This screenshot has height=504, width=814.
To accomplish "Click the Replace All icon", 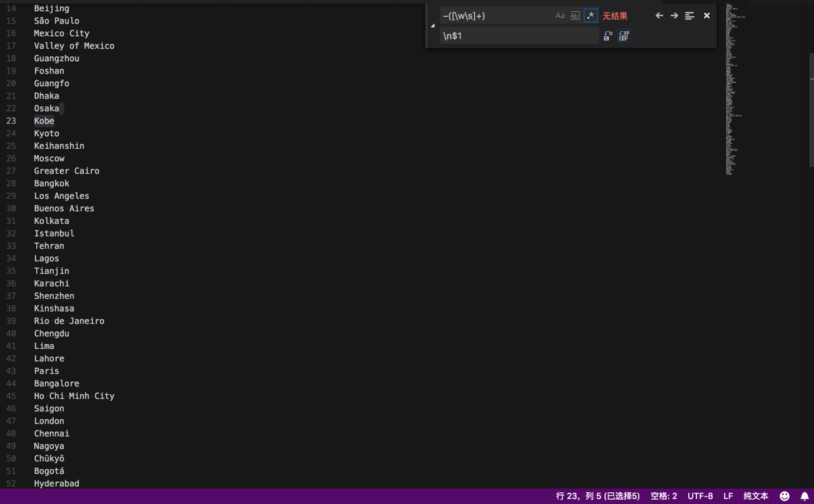I will [x=624, y=36].
